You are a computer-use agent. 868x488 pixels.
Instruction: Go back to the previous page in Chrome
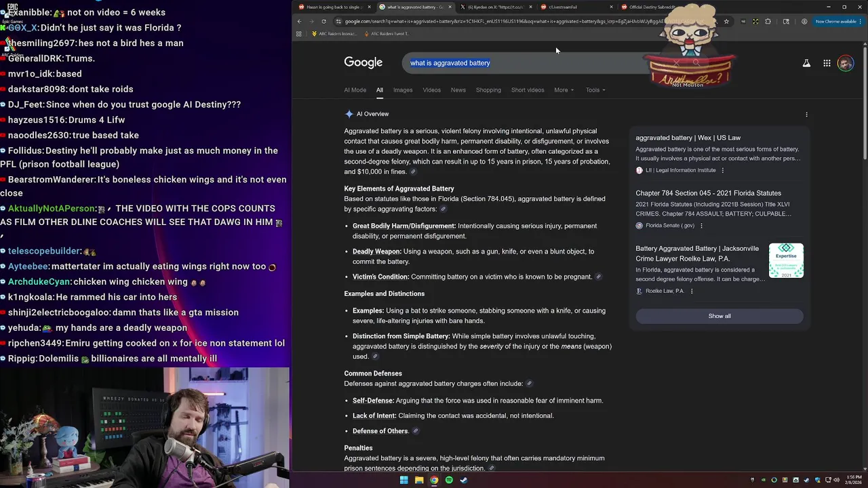(x=299, y=21)
